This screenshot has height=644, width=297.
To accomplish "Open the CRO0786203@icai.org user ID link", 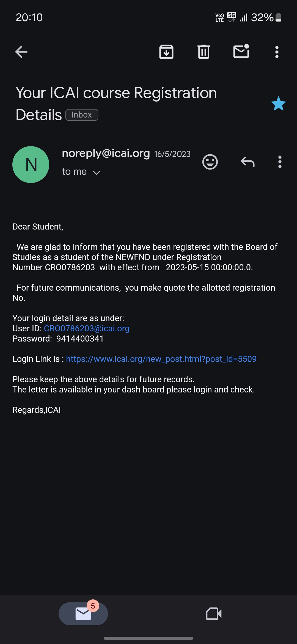I will pos(87,328).
